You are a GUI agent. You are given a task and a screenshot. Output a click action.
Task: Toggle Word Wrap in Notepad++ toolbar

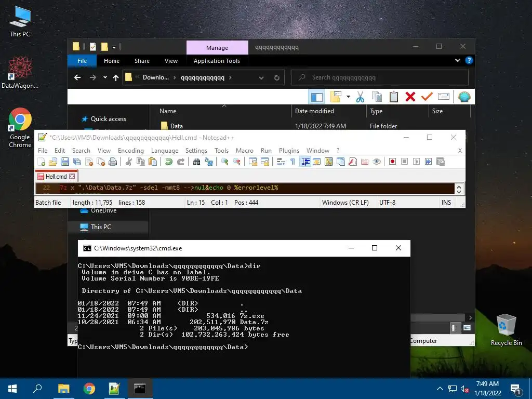click(x=281, y=162)
